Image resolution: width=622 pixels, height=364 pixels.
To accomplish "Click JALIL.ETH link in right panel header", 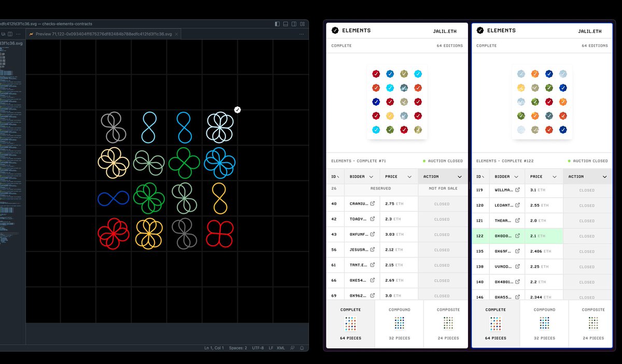I will (590, 31).
